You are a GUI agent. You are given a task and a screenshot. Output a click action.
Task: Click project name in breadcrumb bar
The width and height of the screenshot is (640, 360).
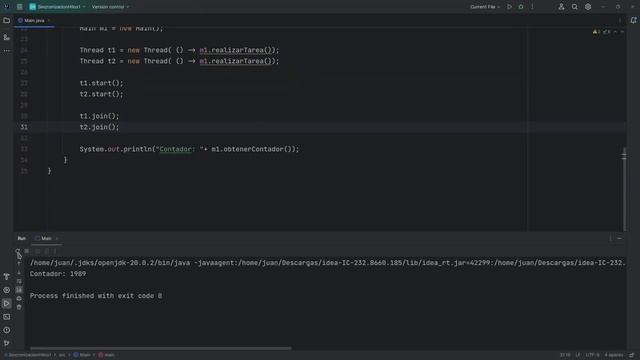click(x=29, y=355)
